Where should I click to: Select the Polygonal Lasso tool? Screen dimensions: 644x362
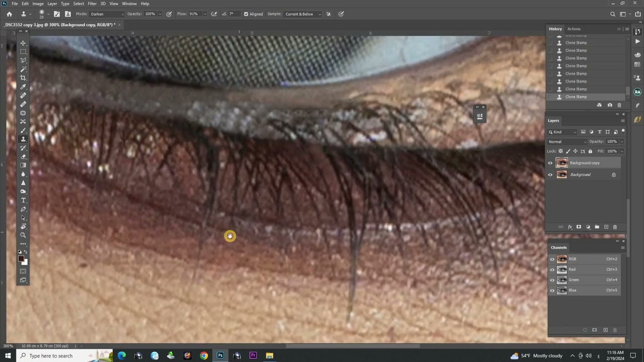[23, 60]
